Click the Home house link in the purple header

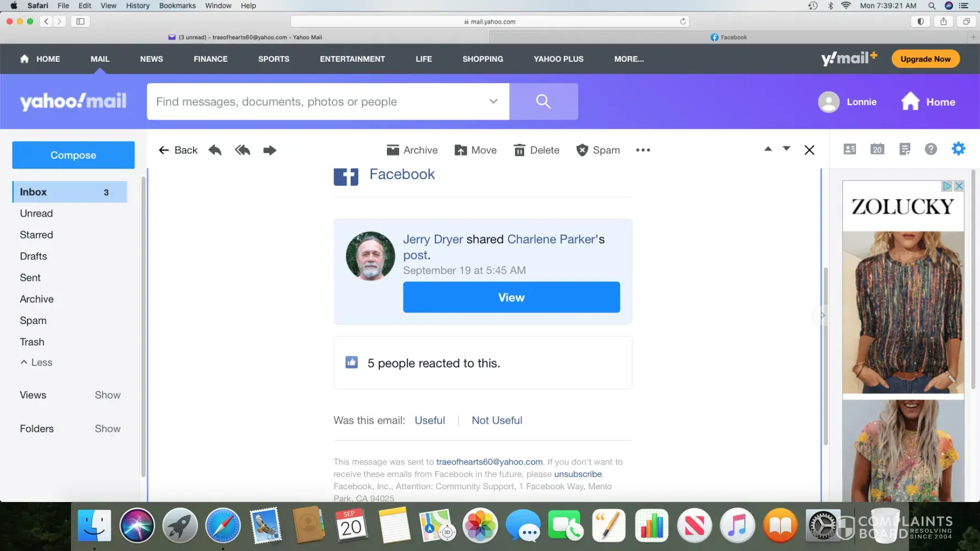pyautogui.click(x=928, y=102)
